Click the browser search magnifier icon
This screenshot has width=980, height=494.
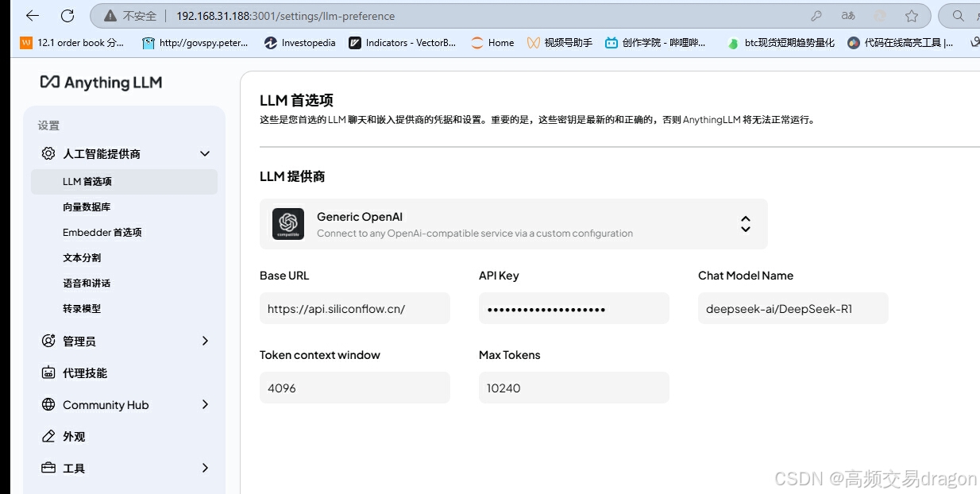pyautogui.click(x=958, y=16)
